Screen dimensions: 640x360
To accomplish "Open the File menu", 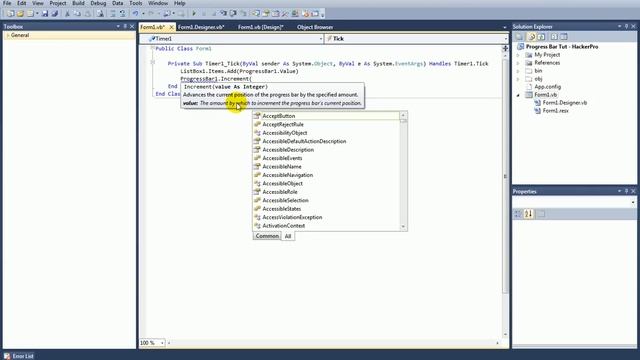I will pyautogui.click(x=7, y=3).
